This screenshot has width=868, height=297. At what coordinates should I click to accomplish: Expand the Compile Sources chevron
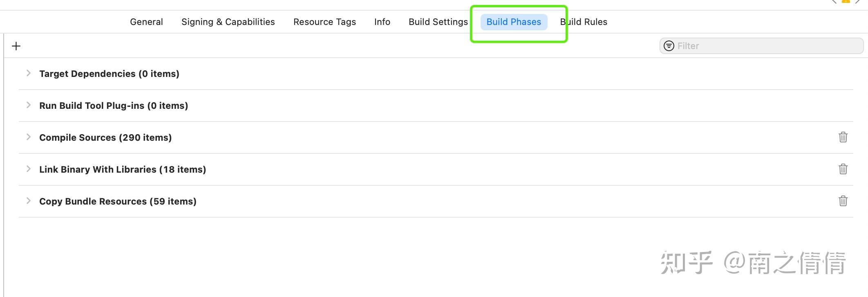pyautogui.click(x=28, y=137)
